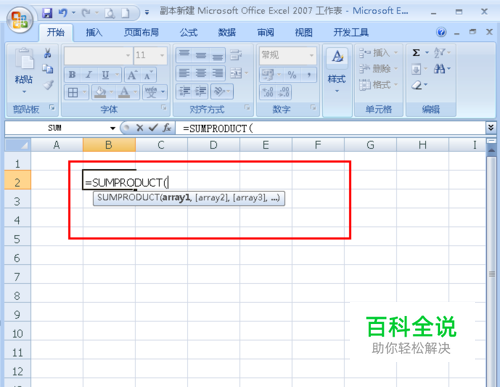Open the Styles (样式) gallery
Image resolution: width=500 pixels, height=387 pixels.
(337, 70)
